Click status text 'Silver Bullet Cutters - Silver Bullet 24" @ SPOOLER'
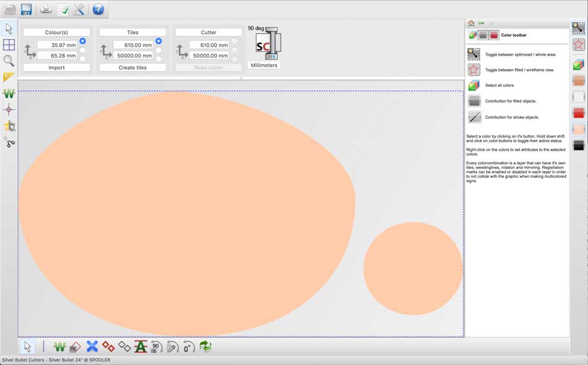Viewport: 588px width, 365px height. (56, 360)
